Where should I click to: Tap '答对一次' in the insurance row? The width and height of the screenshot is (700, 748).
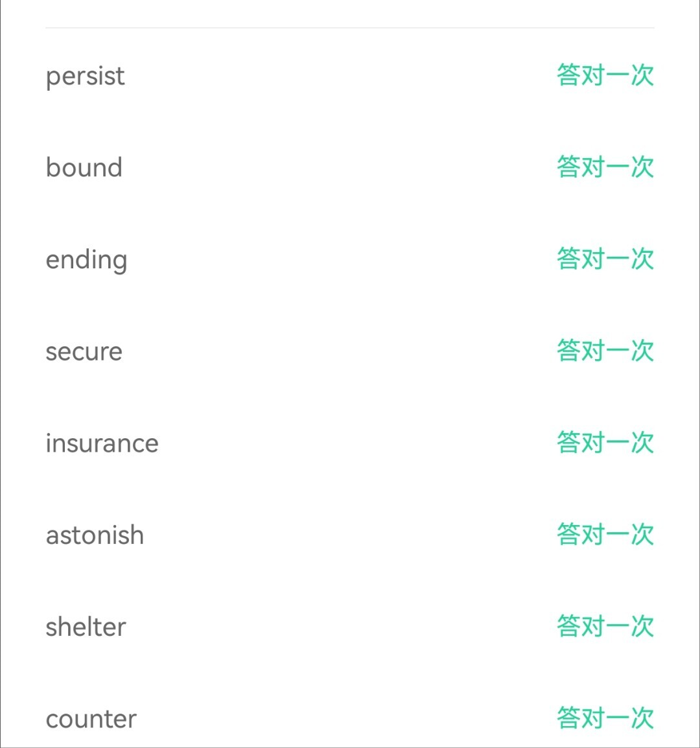605,443
